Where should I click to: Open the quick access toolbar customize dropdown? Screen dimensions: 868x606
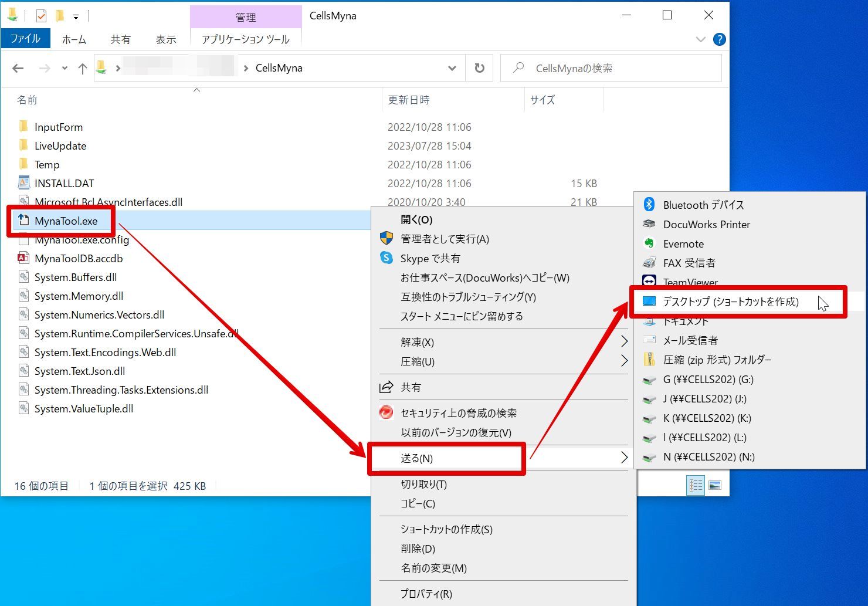[x=76, y=17]
